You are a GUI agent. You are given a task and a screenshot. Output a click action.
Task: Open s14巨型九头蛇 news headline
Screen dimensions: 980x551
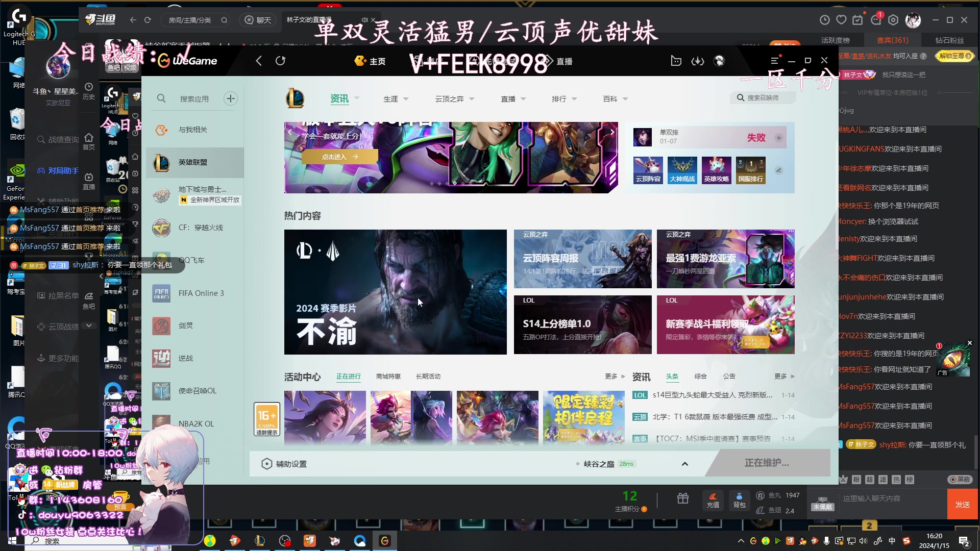click(x=712, y=395)
